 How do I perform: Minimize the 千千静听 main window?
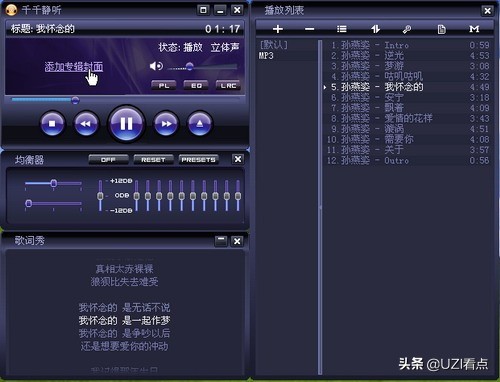(x=220, y=10)
